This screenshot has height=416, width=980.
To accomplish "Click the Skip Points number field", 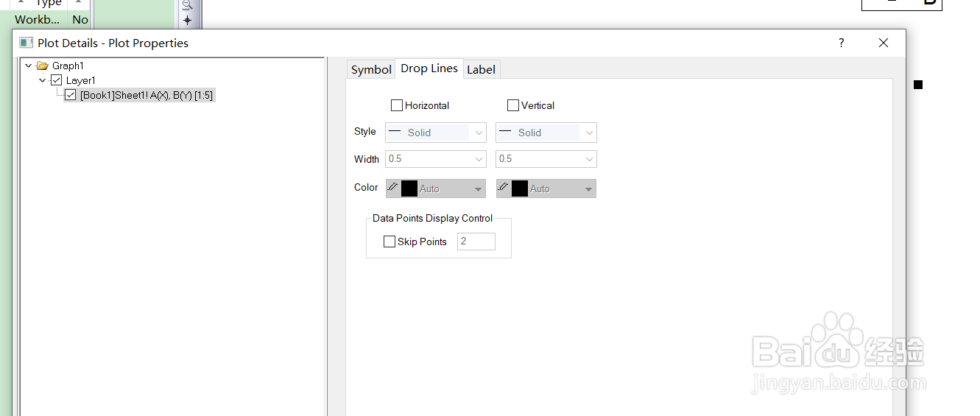I will pos(476,242).
